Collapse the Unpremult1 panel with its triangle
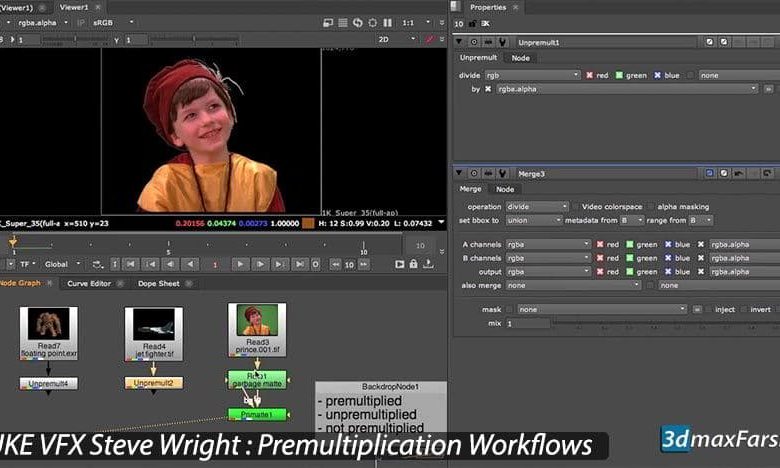The width and height of the screenshot is (780, 468). [x=460, y=42]
